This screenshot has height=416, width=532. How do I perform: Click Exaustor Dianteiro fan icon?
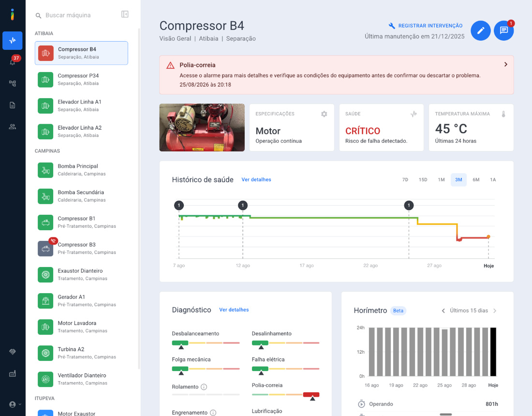click(x=45, y=274)
